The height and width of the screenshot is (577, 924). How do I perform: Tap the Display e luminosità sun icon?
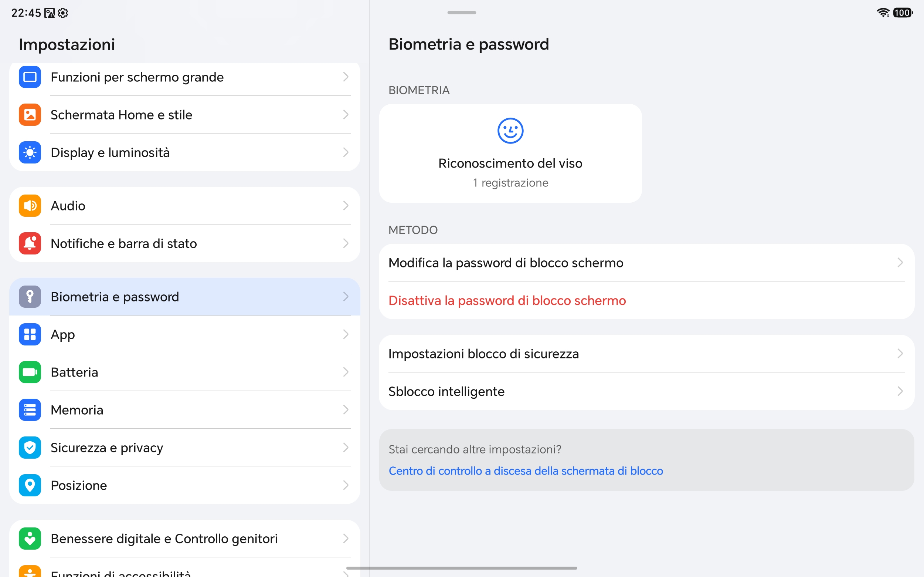[30, 152]
